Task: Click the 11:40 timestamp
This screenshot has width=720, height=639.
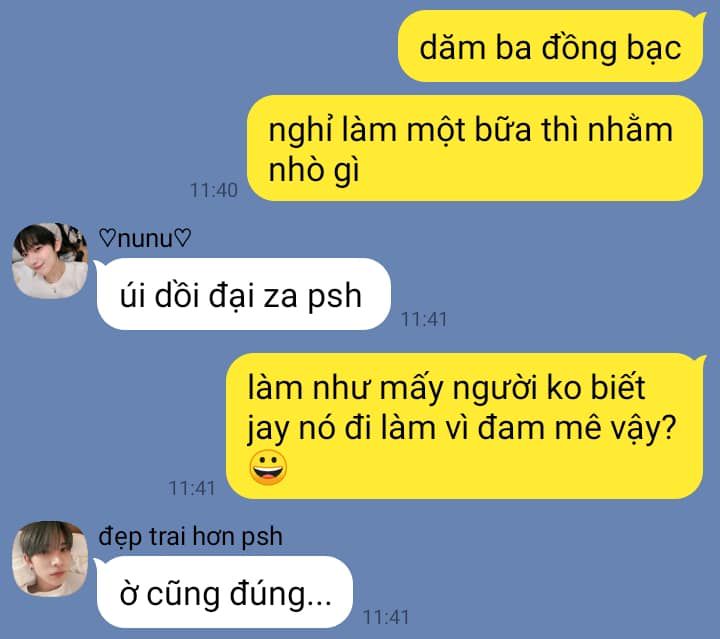Action: click(x=214, y=190)
